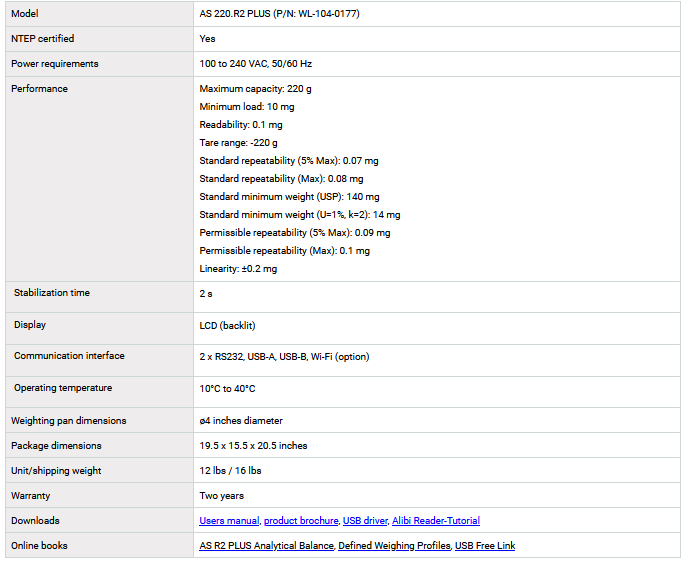Download the USB driver
The width and height of the screenshot is (686, 565).
(x=364, y=521)
